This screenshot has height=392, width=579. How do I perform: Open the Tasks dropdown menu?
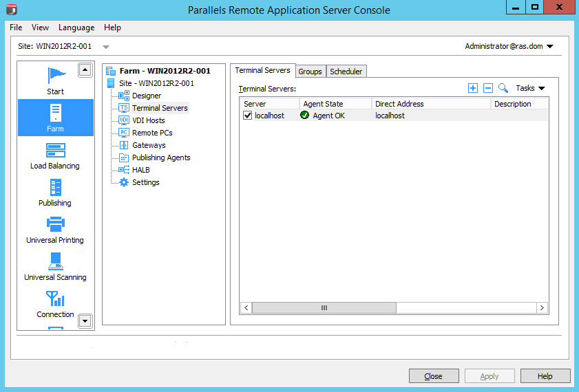click(530, 88)
